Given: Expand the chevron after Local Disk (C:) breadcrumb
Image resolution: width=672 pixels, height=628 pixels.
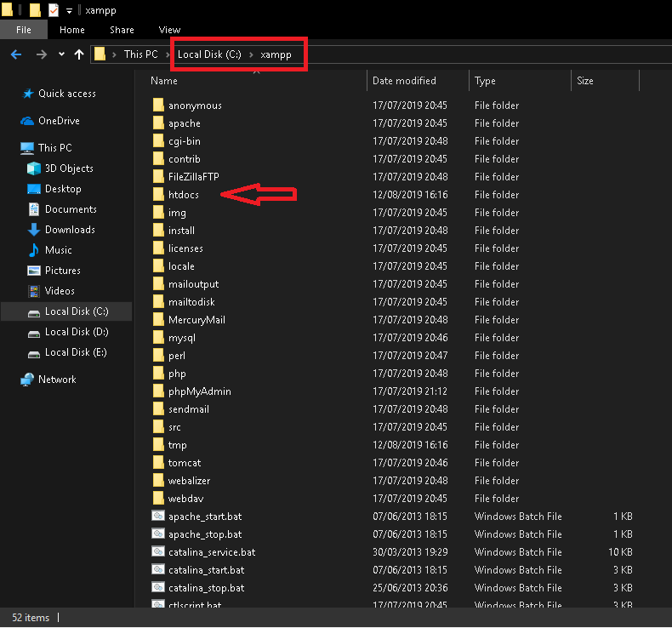Looking at the screenshot, I should coord(251,54).
